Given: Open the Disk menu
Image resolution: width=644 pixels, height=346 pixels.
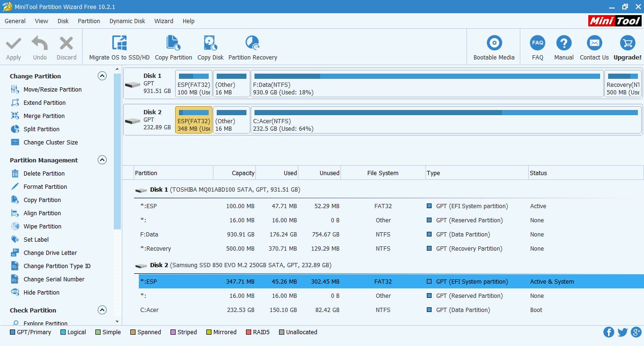Looking at the screenshot, I should 63,21.
